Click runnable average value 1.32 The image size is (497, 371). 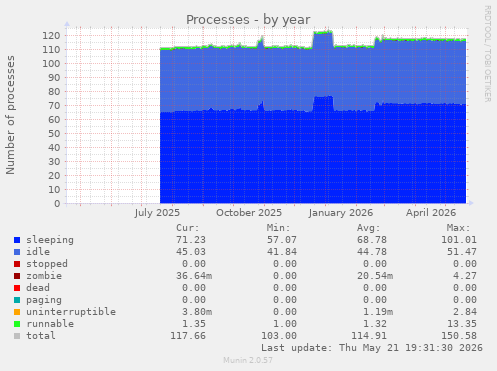click(x=375, y=324)
